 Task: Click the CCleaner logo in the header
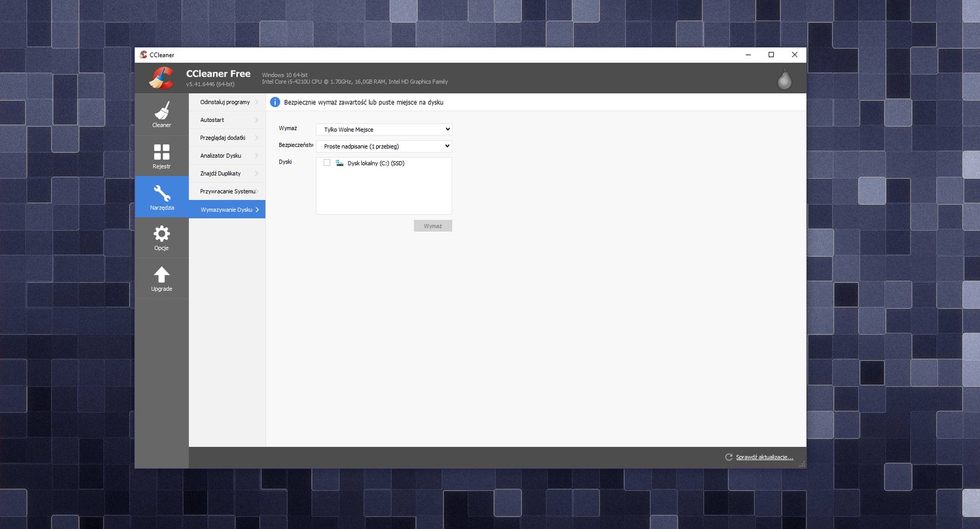[x=162, y=78]
